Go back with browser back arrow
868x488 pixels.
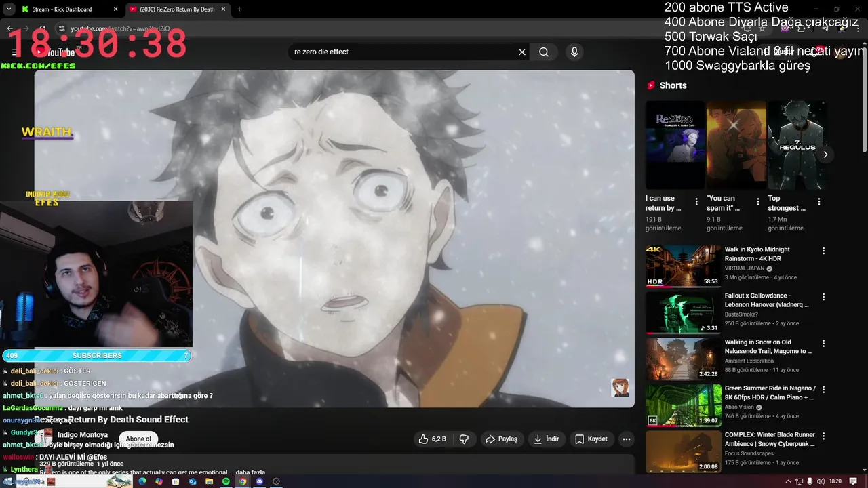pyautogui.click(x=9, y=28)
